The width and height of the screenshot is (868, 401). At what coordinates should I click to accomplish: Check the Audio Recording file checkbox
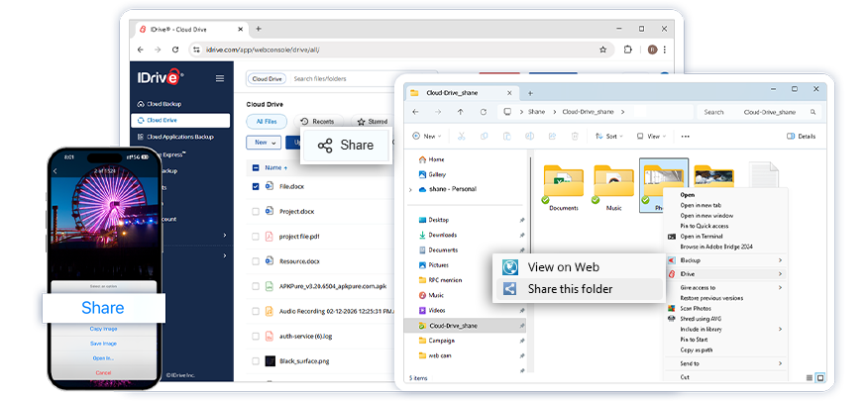click(x=256, y=311)
